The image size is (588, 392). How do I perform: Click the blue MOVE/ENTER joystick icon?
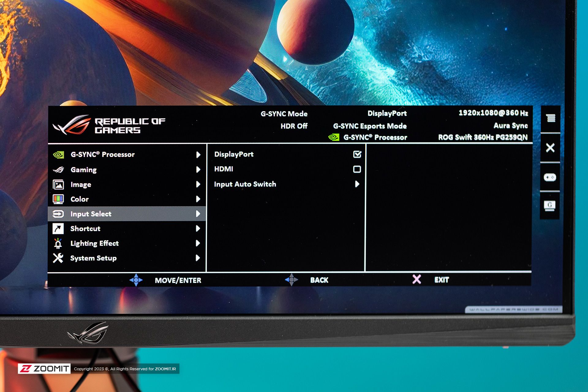click(136, 280)
